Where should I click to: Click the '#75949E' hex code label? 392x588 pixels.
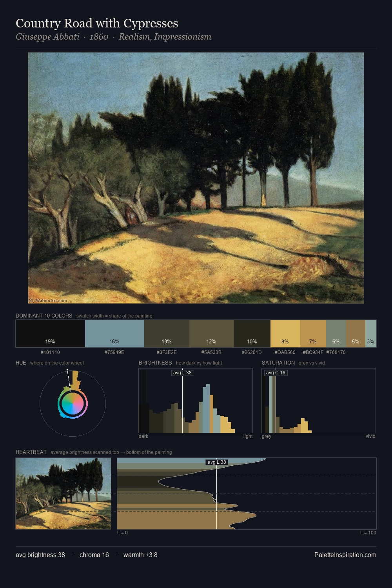[x=114, y=352]
